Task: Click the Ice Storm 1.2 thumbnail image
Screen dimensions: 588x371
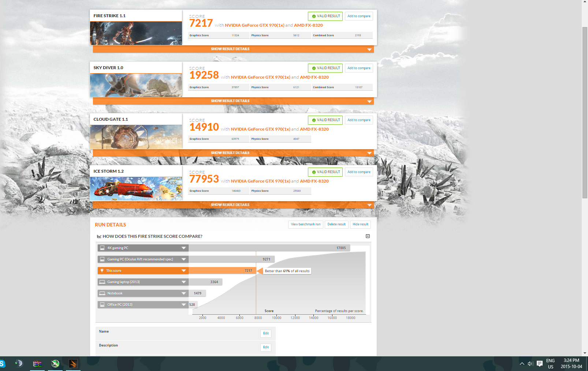Action: [136, 189]
